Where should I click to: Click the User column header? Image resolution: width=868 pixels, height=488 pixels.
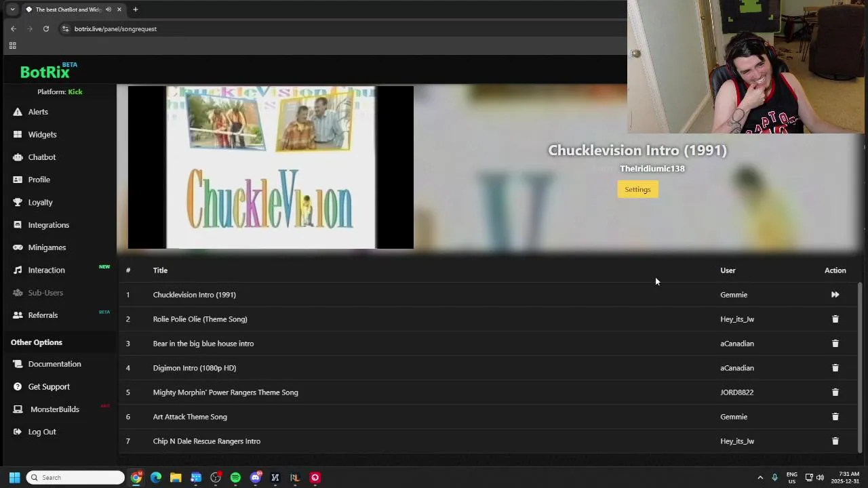pos(728,270)
